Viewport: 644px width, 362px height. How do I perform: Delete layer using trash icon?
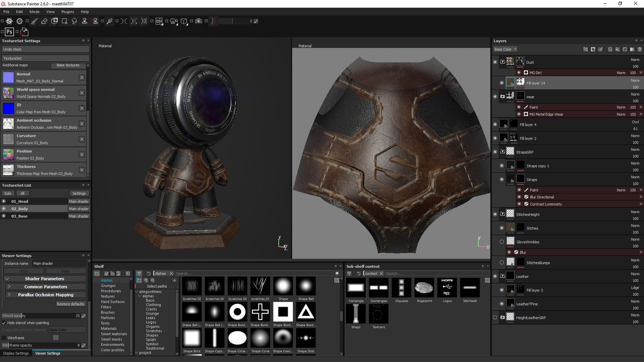[640, 49]
